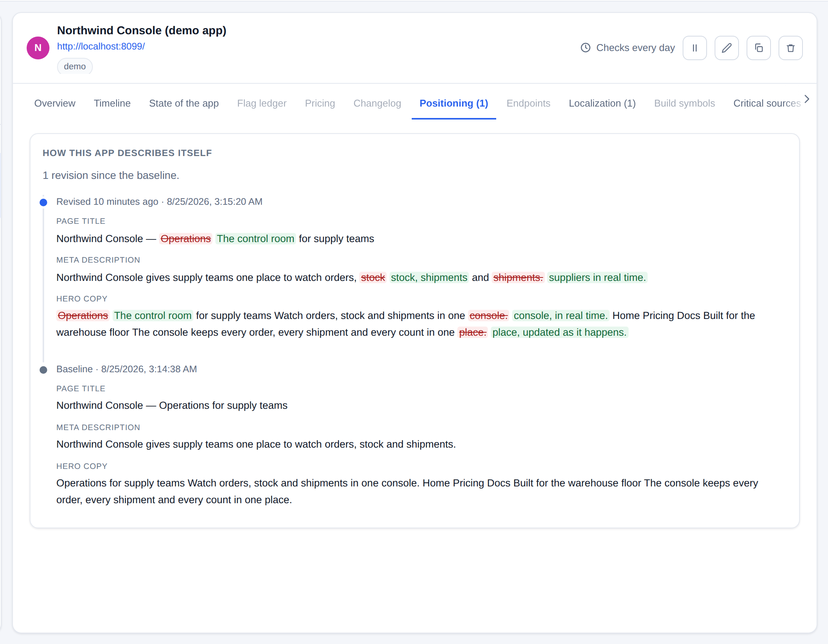Click added 'The control room' in page title
The height and width of the screenshot is (644, 828).
pos(255,239)
